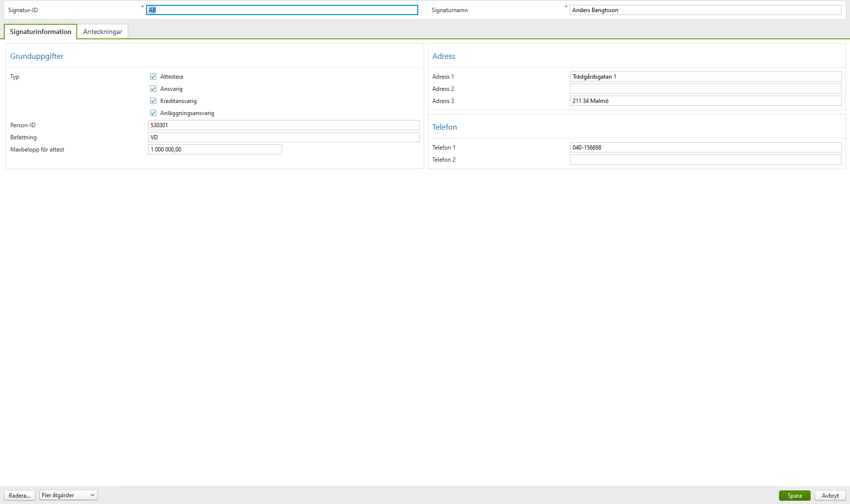Select the Signaturnamn field showing Anders Bengtsson
Image resolution: width=850 pixels, height=504 pixels.
(x=705, y=10)
